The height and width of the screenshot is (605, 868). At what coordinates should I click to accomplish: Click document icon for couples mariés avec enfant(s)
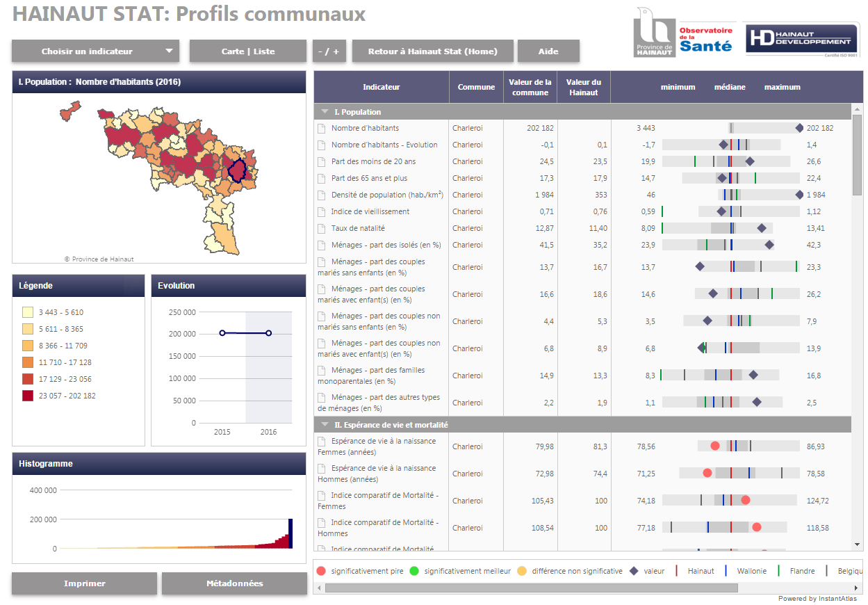tap(322, 289)
